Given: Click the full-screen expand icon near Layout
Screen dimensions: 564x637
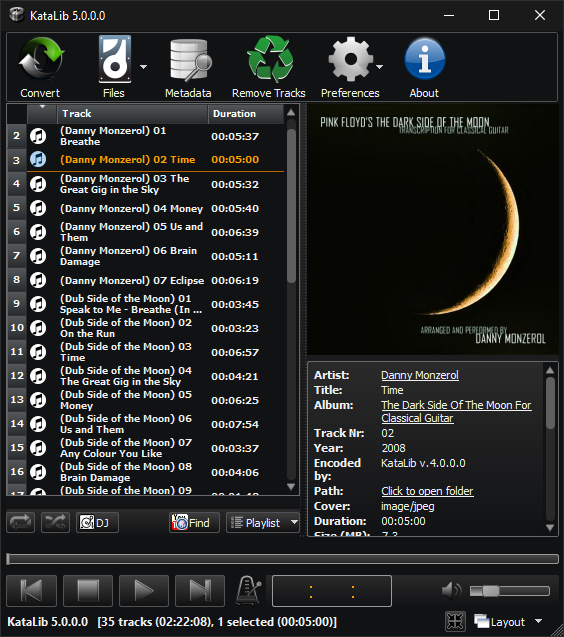Looking at the screenshot, I should 455,621.
